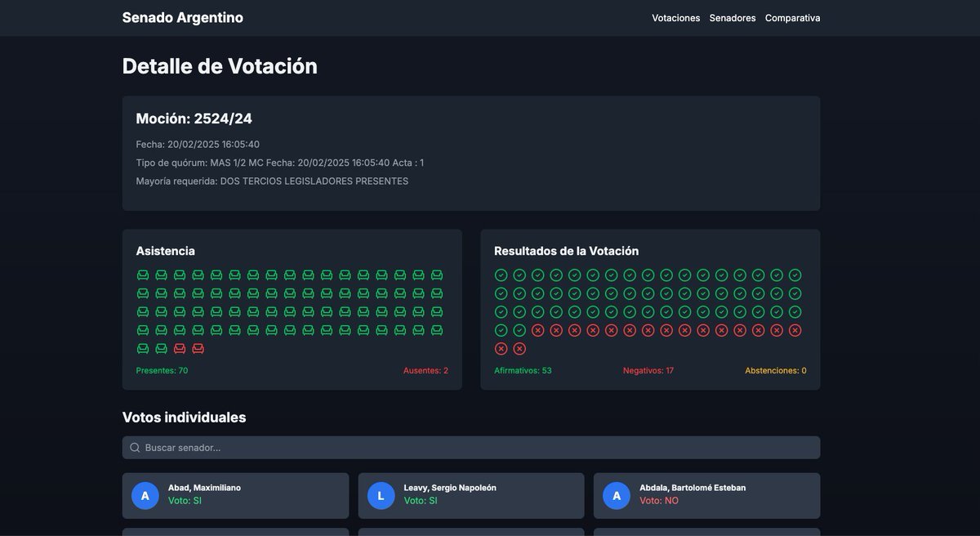Open the Comparativa page
Screen dimensions: 980x536
pos(792,18)
